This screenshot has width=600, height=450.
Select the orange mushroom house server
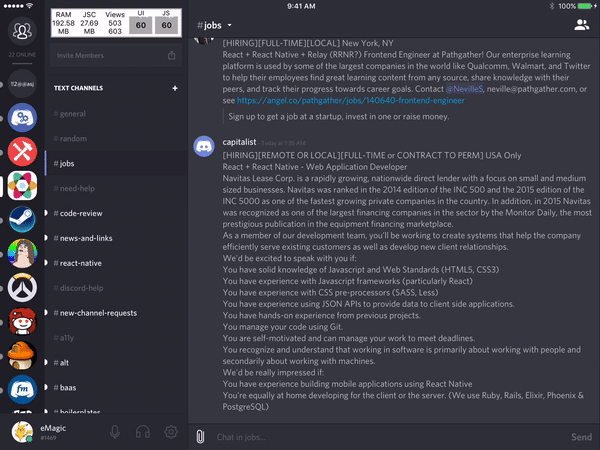click(x=22, y=355)
